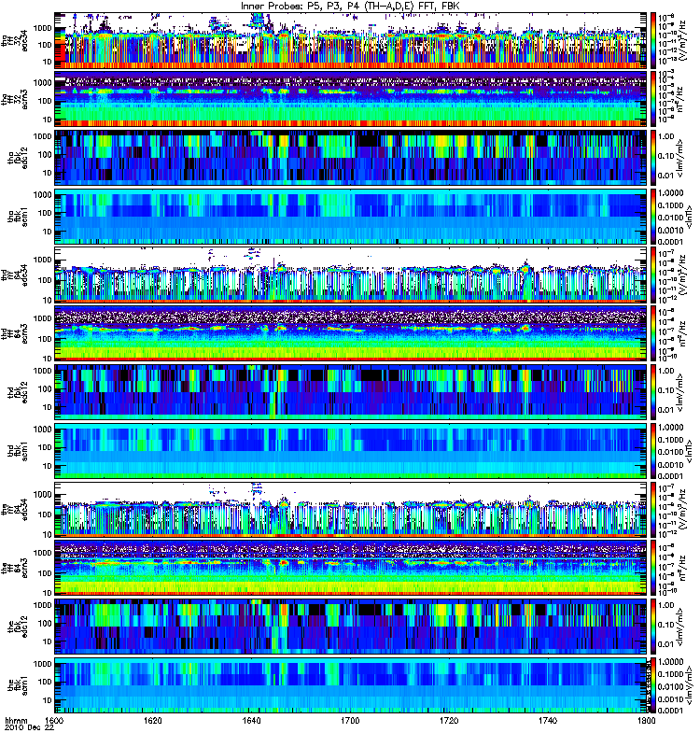
Task: Click the color bar of the thd fbk scm1 panel
Action: 653,451
